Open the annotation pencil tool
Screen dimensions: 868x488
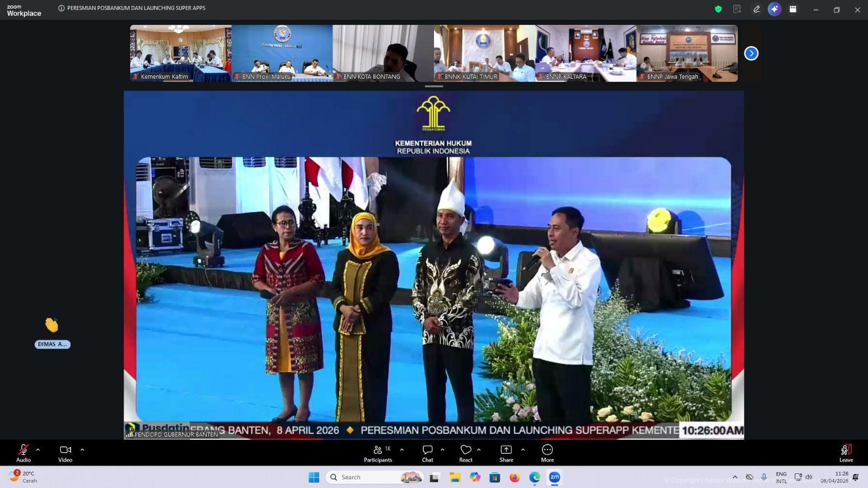pos(755,9)
